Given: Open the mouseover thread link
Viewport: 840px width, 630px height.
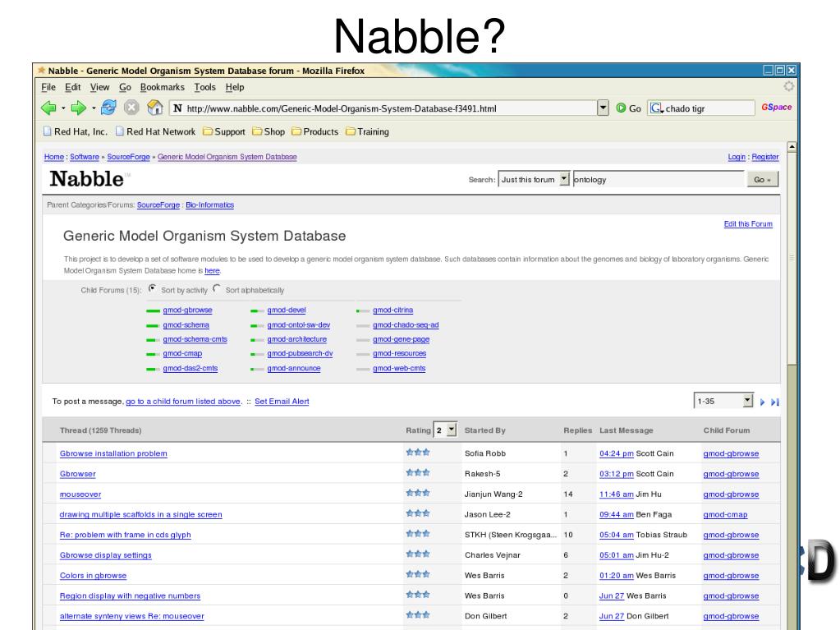Looking at the screenshot, I should tap(80, 494).
